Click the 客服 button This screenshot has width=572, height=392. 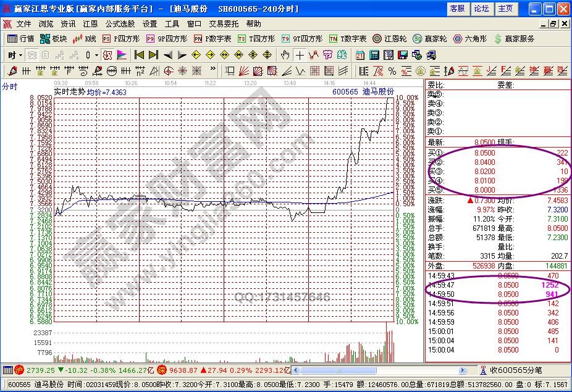[x=457, y=9]
